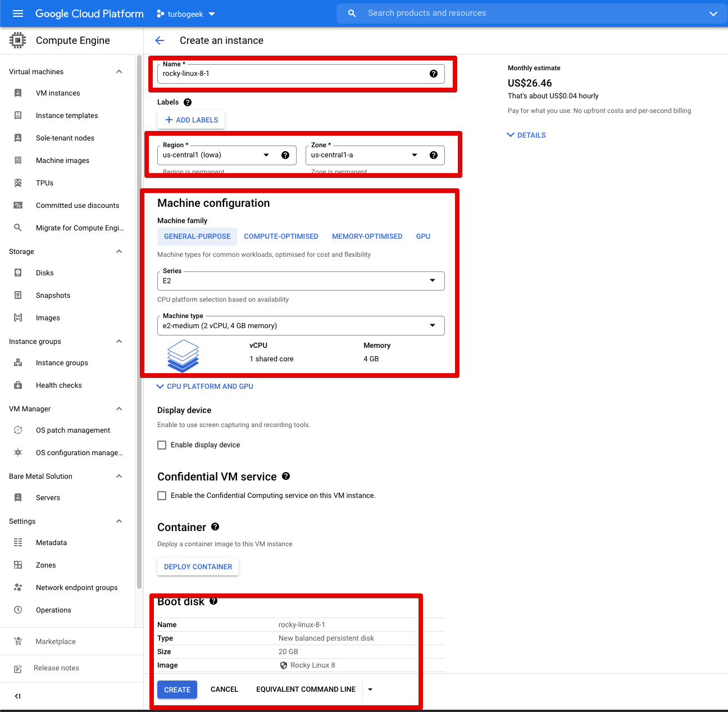The width and height of the screenshot is (728, 712).
Task: Click the DEPLOY CONTAINER button
Action: tap(198, 566)
